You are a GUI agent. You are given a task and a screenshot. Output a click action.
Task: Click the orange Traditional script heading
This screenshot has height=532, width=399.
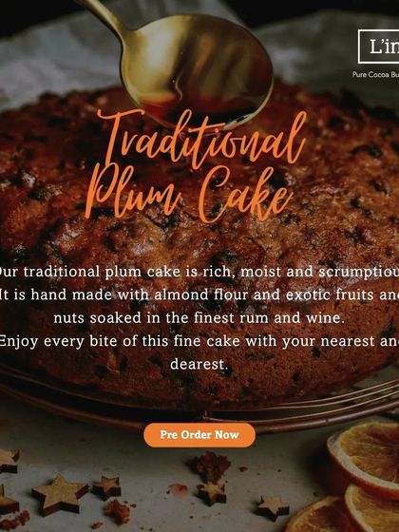[x=201, y=139]
